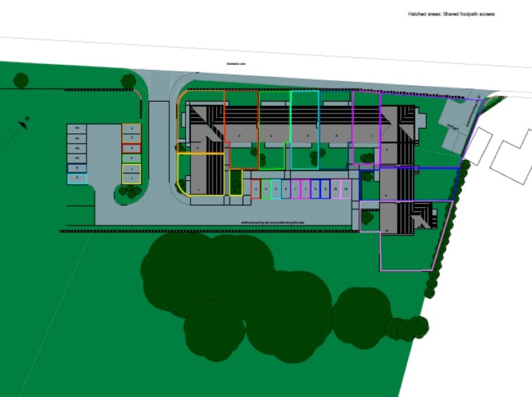Click the small yellow-outlined plot containing a tree

pos(236,183)
